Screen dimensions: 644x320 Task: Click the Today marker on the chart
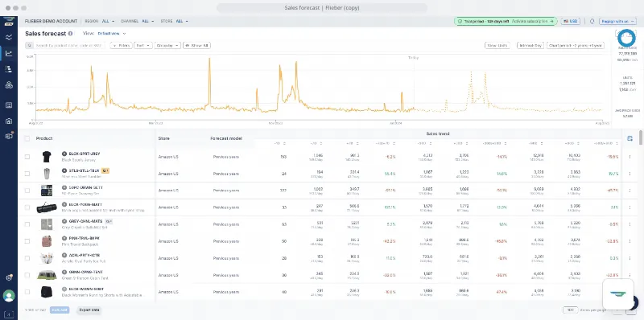coord(413,58)
